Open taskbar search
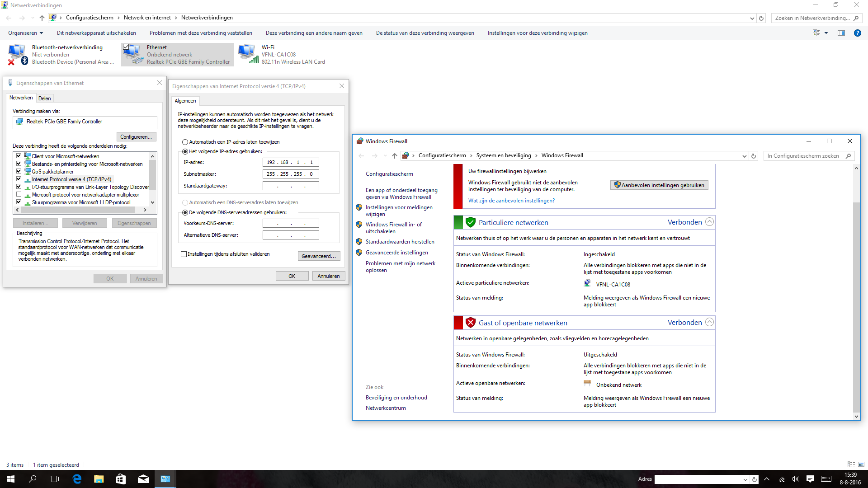This screenshot has height=488, width=868. [x=33, y=479]
